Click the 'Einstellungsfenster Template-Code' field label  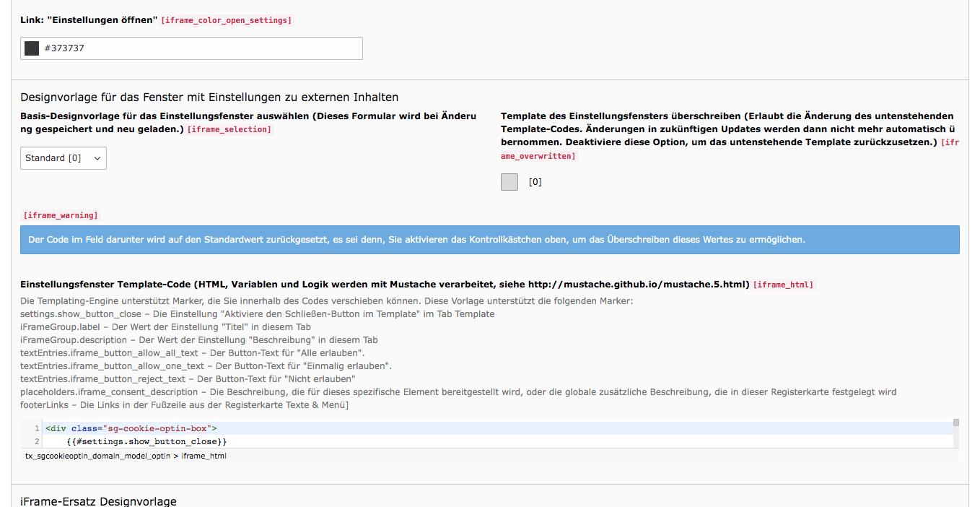(x=385, y=285)
